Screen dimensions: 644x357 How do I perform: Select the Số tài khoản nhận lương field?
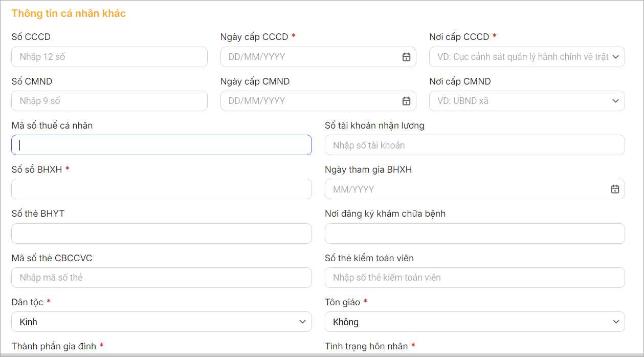pos(474,145)
